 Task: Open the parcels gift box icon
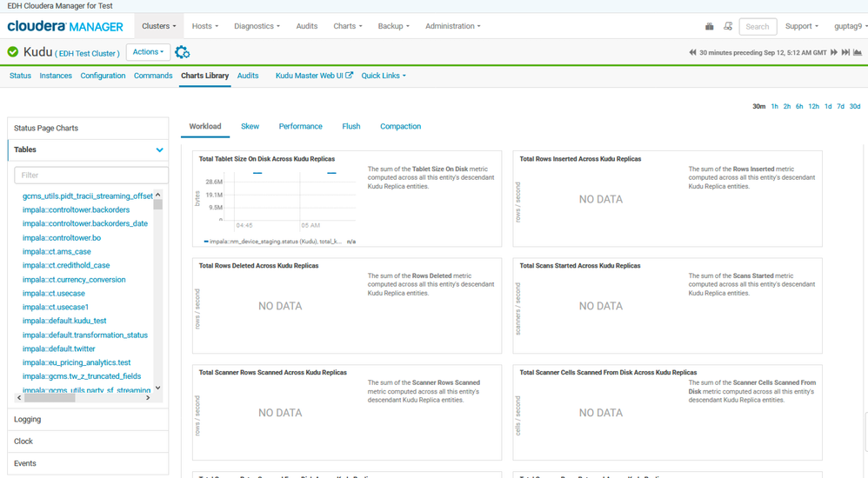[x=709, y=26]
